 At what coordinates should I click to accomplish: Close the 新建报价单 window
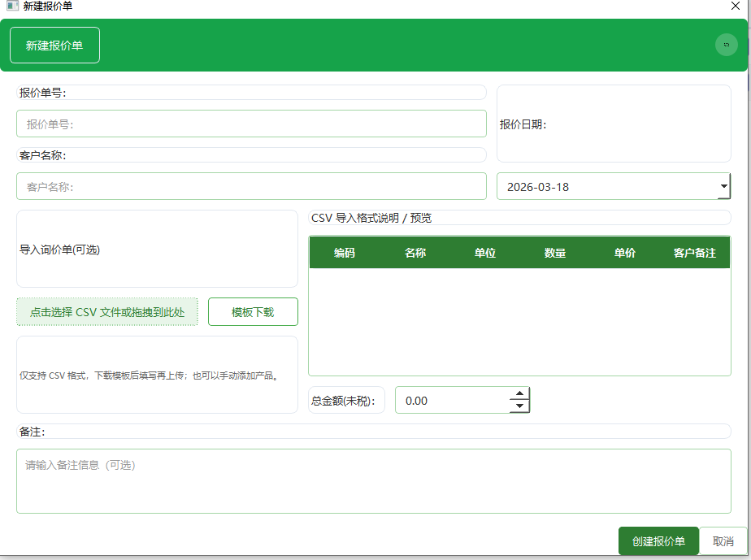[736, 6]
